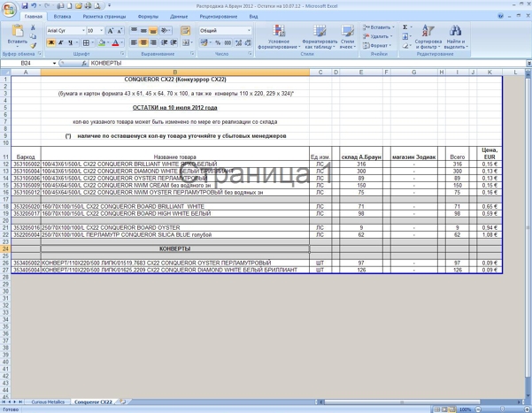Toggle top vertical alignment
Viewport: 532px width, 413px height.
click(x=134, y=31)
